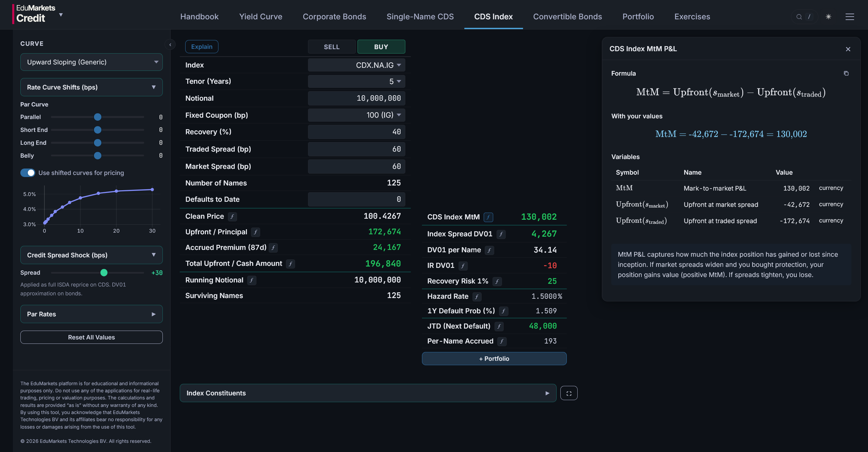Go to the Handbook tab

[x=199, y=17]
